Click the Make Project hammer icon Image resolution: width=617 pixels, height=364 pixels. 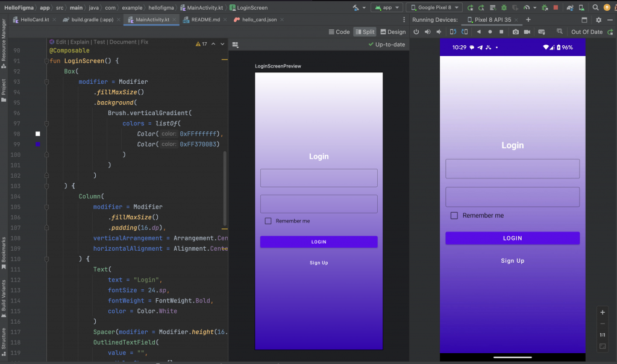(x=355, y=7)
